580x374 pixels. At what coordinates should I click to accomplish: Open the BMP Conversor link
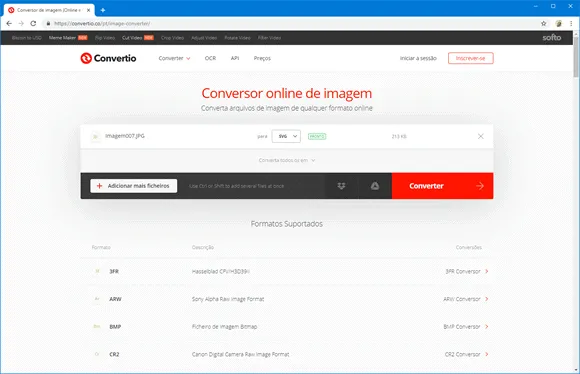[462, 326]
